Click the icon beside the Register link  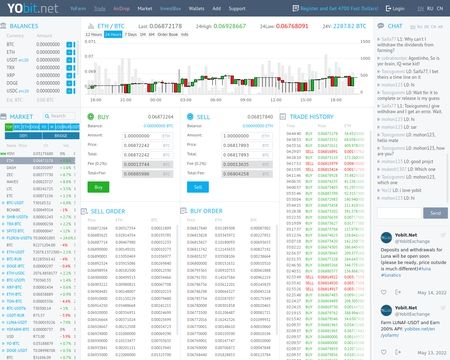pyautogui.click(x=295, y=8)
